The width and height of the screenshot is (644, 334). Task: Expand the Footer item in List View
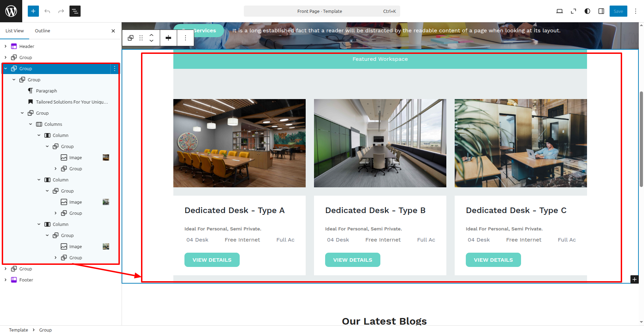pyautogui.click(x=6, y=280)
